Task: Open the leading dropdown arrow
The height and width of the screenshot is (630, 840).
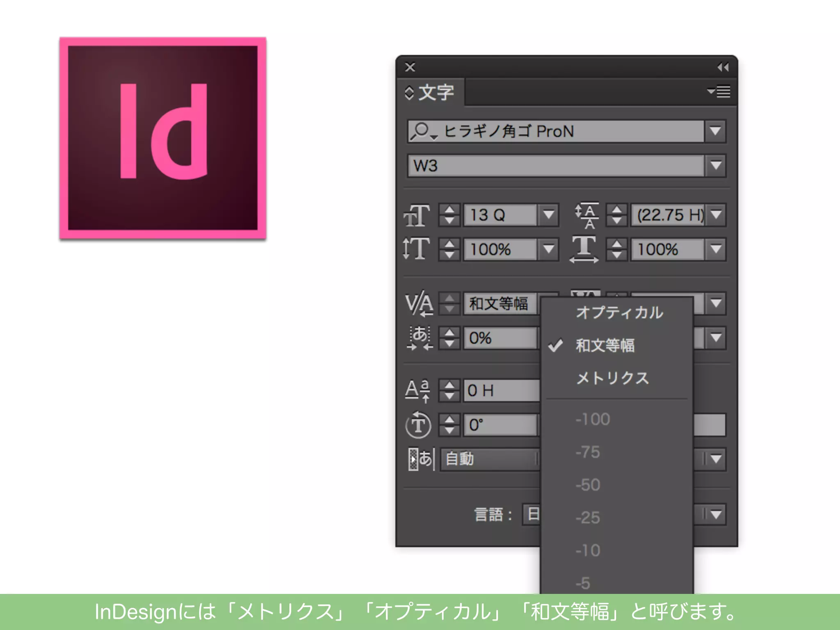Action: (716, 215)
